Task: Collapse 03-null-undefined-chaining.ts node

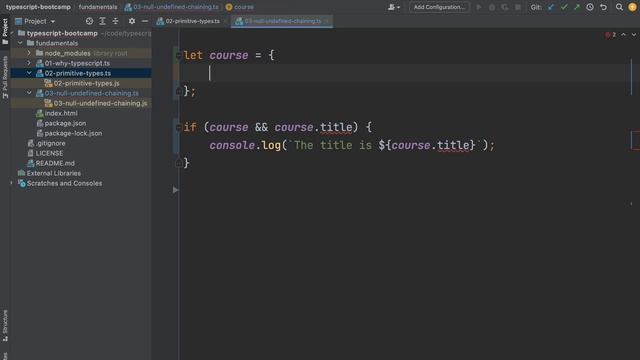Action: [29, 93]
